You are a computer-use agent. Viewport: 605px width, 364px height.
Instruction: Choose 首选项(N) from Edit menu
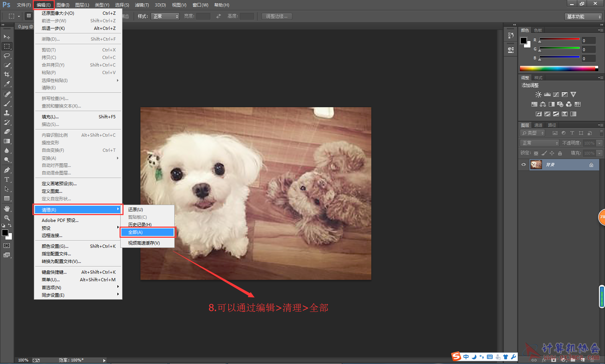(78, 288)
